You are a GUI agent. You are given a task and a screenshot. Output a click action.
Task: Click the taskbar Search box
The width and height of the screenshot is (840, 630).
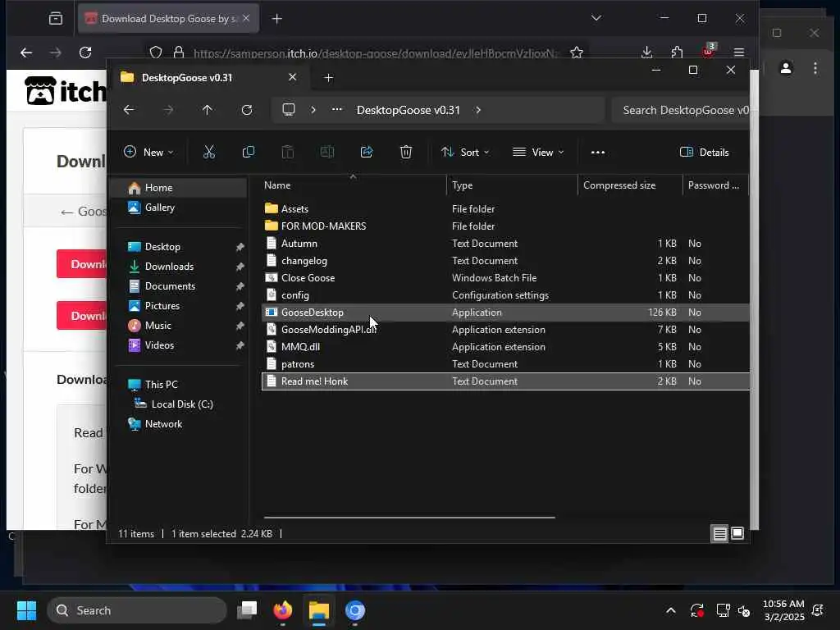pos(137,610)
